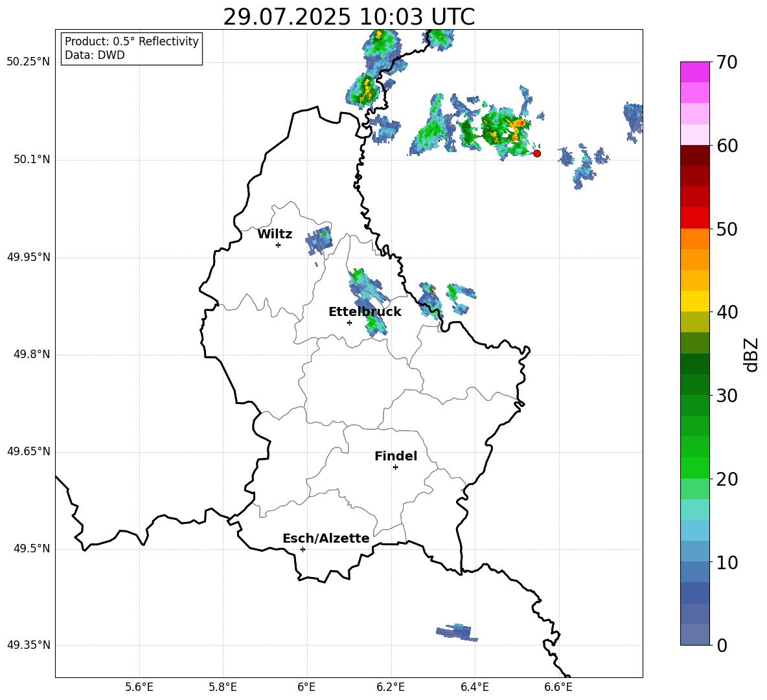This screenshot has height=700, width=767.
Task: Select the Wiltz city label
Action: click(x=275, y=234)
